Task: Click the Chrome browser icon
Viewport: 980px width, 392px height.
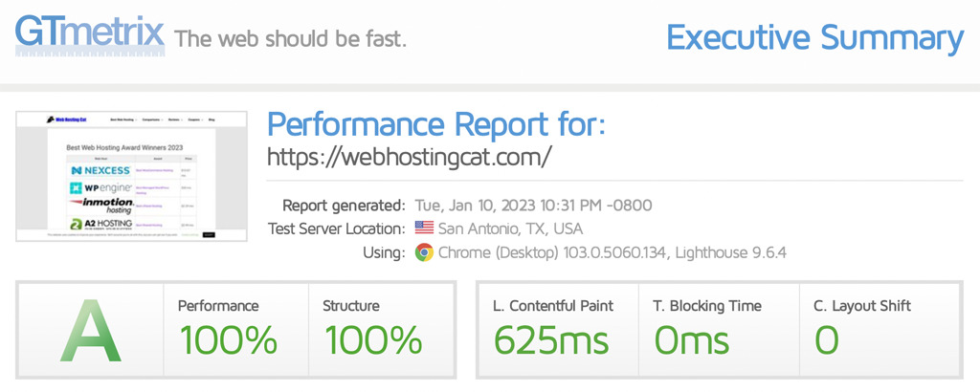Action: tap(424, 252)
